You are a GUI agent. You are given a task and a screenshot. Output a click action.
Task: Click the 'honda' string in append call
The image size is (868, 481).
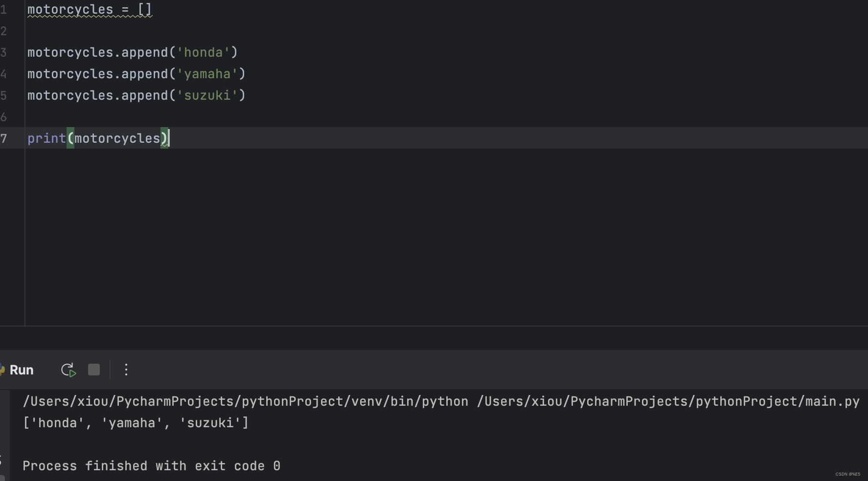pos(203,52)
